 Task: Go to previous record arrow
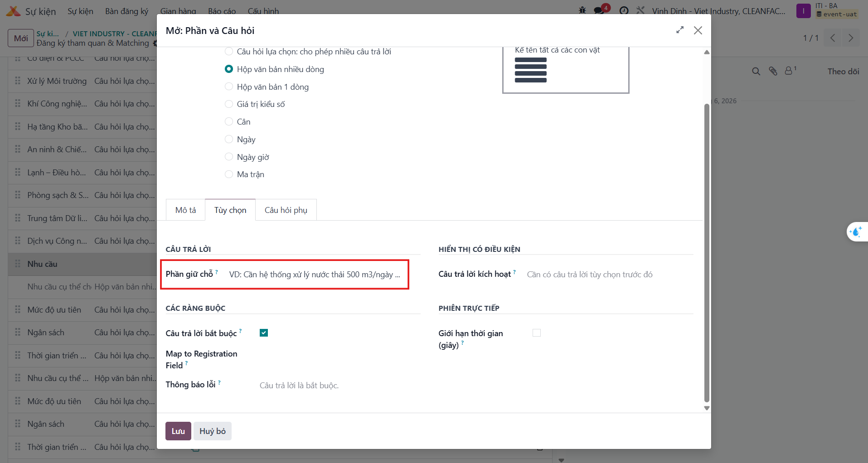tap(833, 38)
